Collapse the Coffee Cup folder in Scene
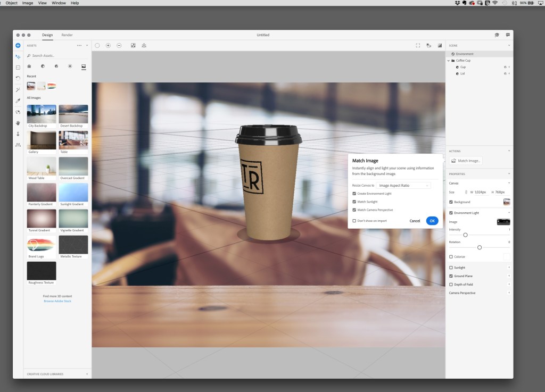 (448, 61)
